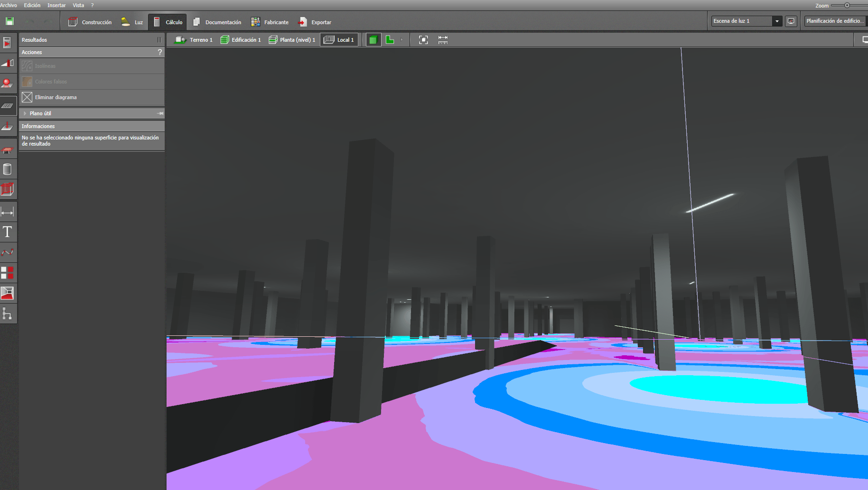This screenshot has height=490, width=868.
Task: Switch to the Documentación tab
Action: tap(217, 22)
